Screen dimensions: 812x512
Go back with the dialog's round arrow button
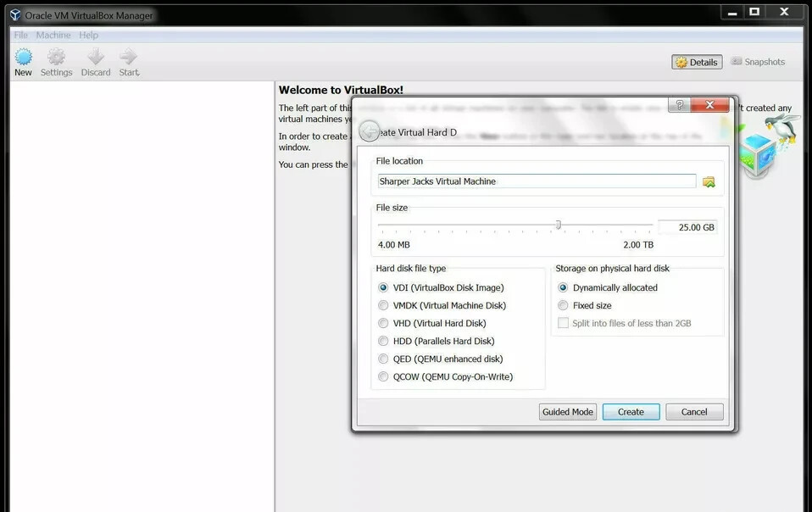(x=370, y=131)
